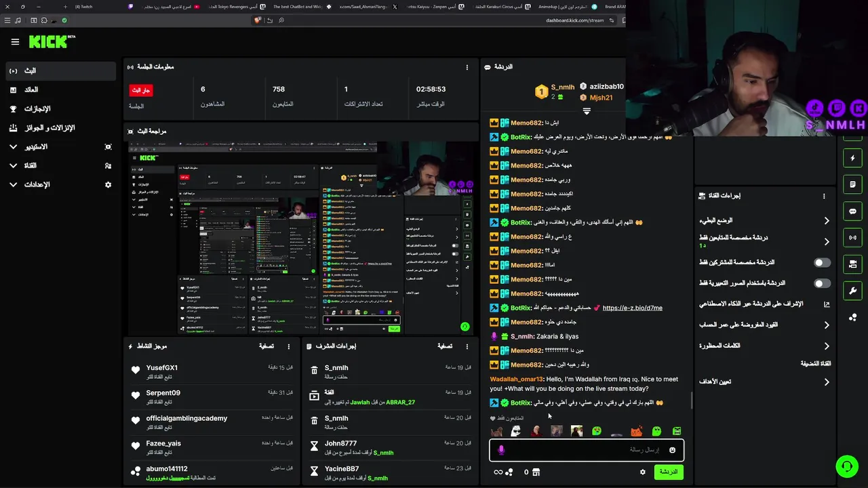Toggle الدردشة مخصصة للمشتركين فقط switch
The height and width of the screenshot is (488, 868).
pyautogui.click(x=822, y=262)
